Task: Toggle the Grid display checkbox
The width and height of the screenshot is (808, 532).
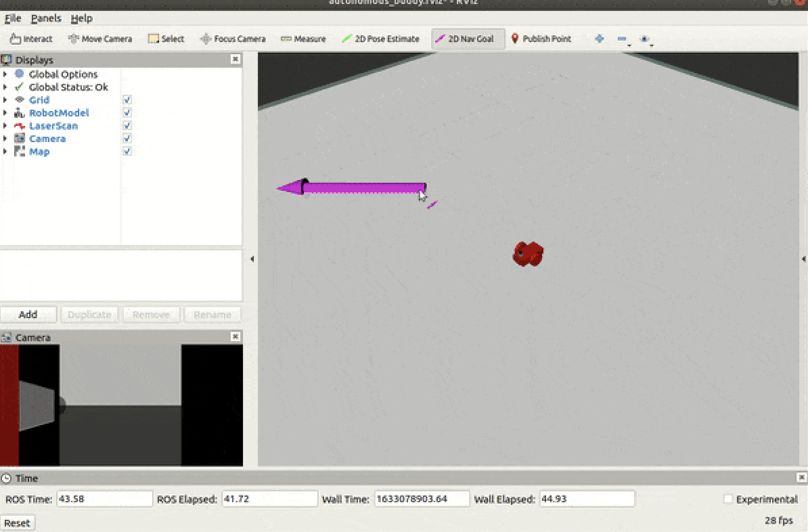Action: (x=127, y=99)
